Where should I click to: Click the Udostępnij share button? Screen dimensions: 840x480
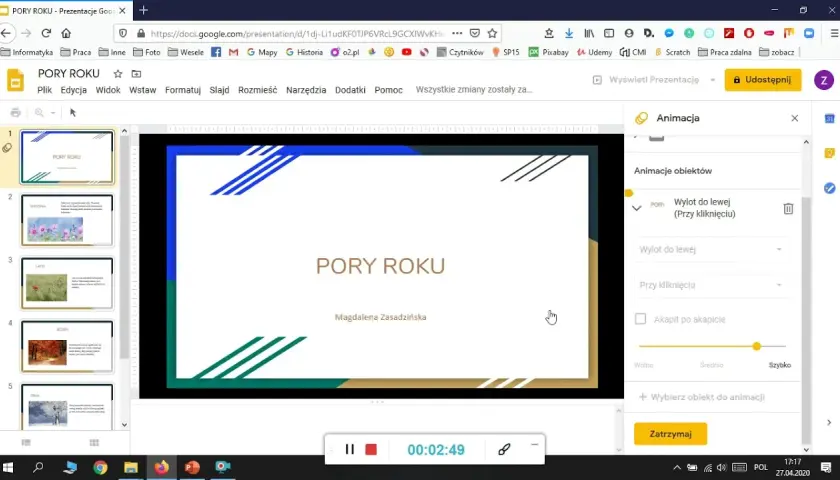point(763,80)
